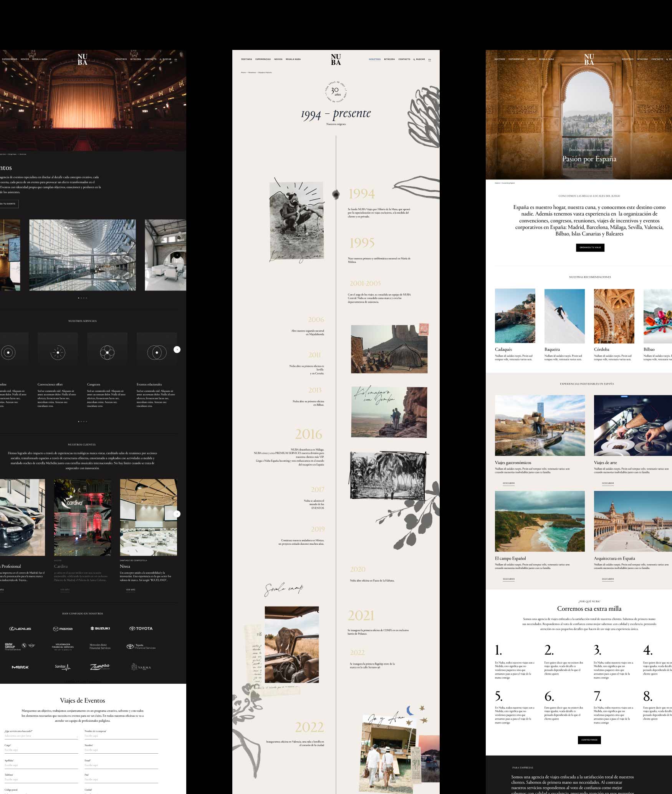The width and height of the screenshot is (672, 794).
Task: Click the 1994 marker dot on the timeline
Action: [336, 194]
